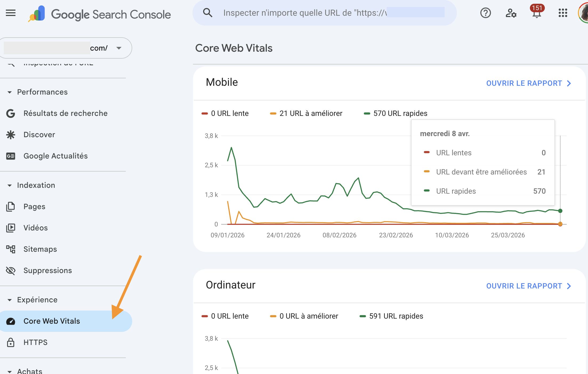
Task: Select the Discover report
Action: (x=39, y=135)
